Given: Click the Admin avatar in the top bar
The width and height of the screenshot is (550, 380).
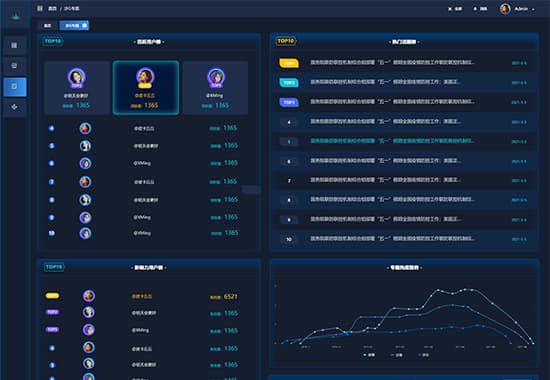Looking at the screenshot, I should (505, 8).
